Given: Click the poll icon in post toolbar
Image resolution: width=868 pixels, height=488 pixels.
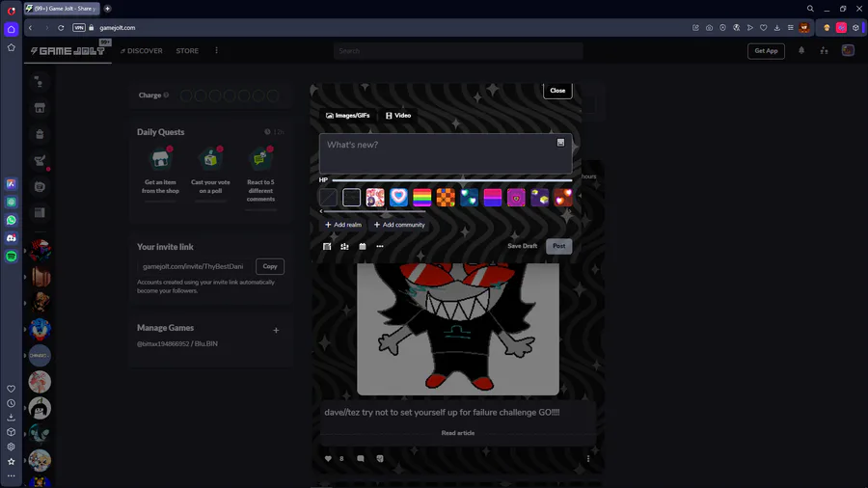Looking at the screenshot, I should (344, 246).
